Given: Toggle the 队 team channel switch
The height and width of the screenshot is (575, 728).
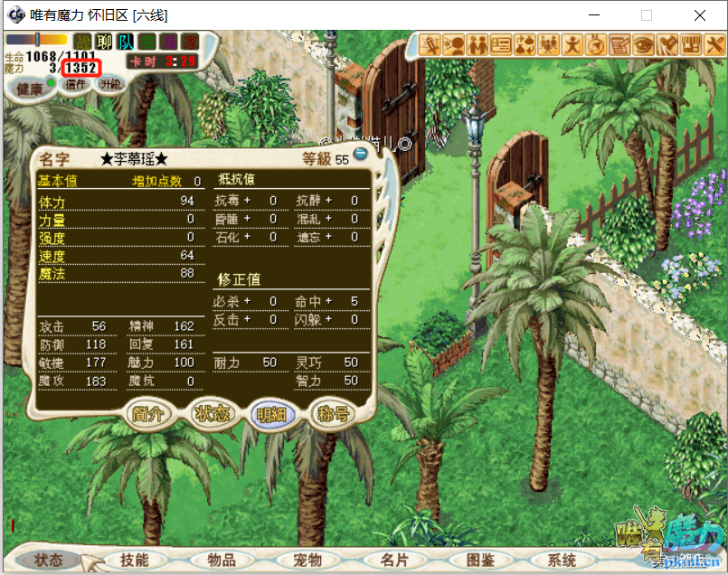Looking at the screenshot, I should [x=126, y=42].
